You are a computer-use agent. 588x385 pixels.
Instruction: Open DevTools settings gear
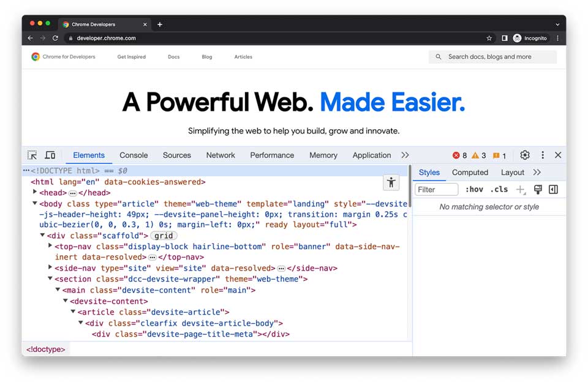point(525,155)
